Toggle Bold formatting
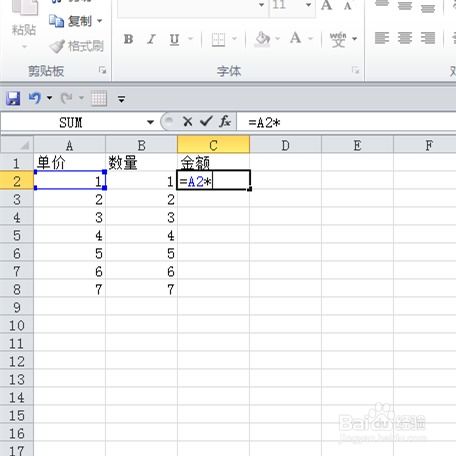 pos(128,39)
